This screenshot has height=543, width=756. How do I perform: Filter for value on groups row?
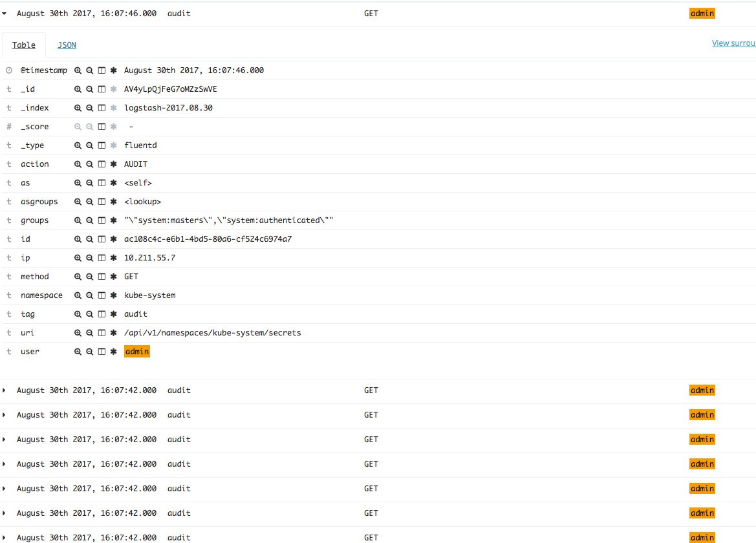tap(78, 220)
